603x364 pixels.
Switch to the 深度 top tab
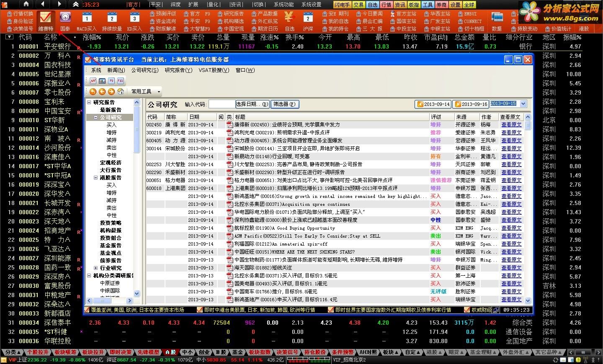click(175, 5)
